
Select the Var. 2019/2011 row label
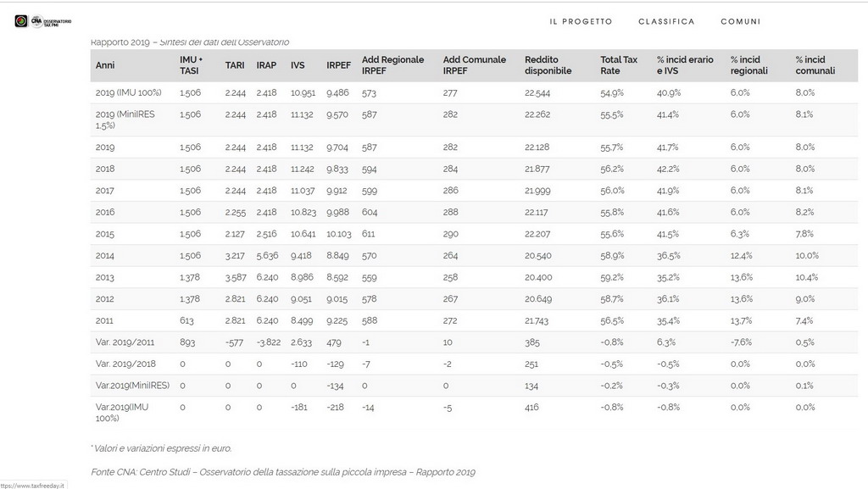pos(125,342)
